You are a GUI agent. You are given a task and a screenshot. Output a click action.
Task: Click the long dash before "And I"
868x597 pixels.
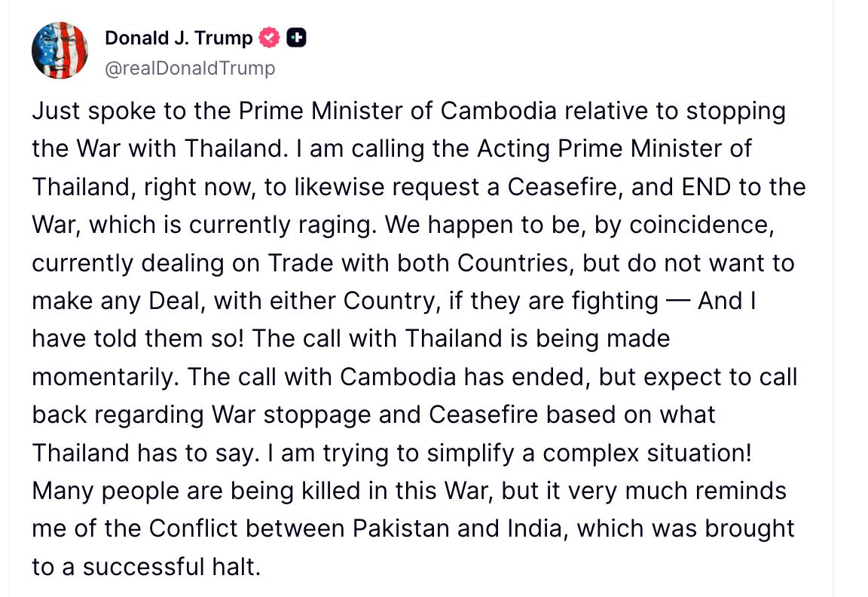pyautogui.click(x=677, y=301)
